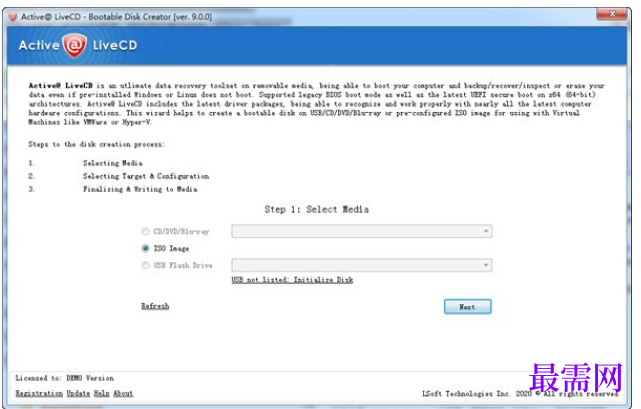Open the 'USB not listed: Initialize Disk' link
The width and height of the screenshot is (641, 409).
coord(292,280)
